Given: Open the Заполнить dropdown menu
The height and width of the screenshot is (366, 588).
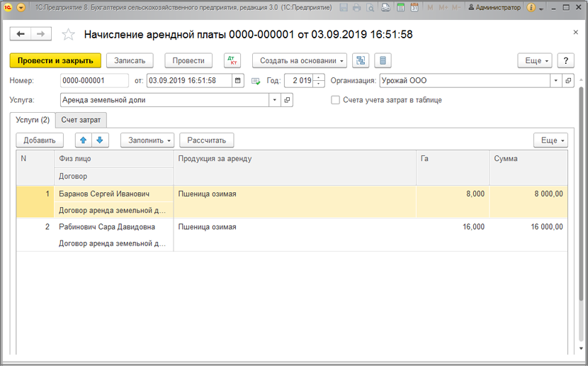Looking at the screenshot, I should coord(147,140).
